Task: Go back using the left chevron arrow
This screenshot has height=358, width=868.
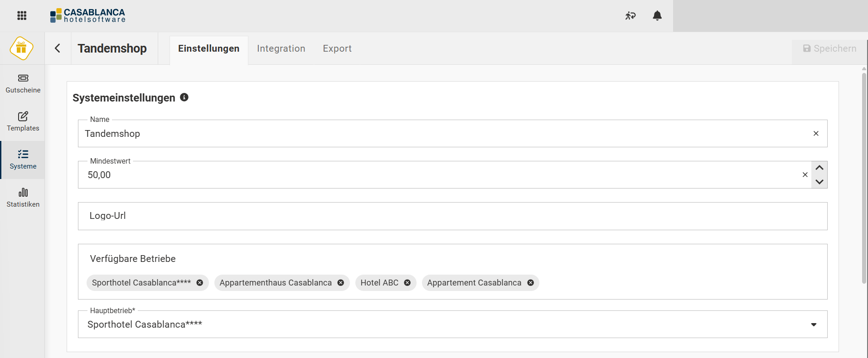Action: click(58, 48)
